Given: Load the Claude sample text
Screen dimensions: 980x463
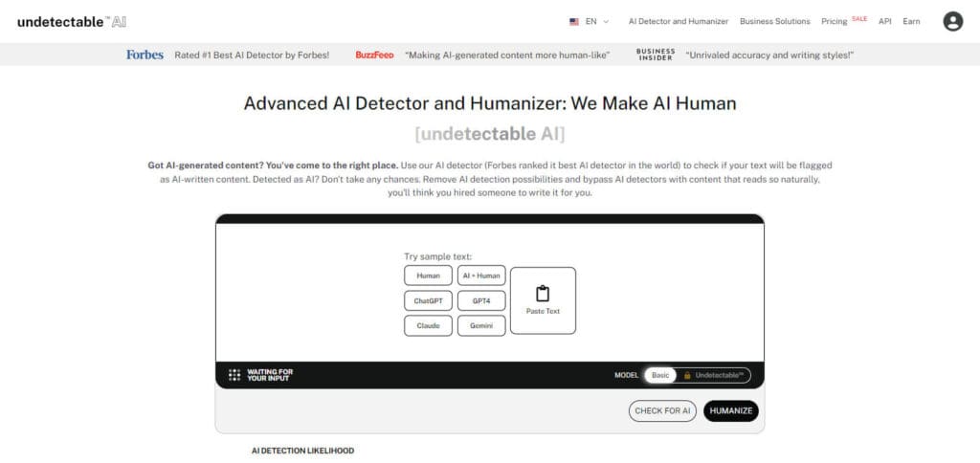Looking at the screenshot, I should pos(428,325).
